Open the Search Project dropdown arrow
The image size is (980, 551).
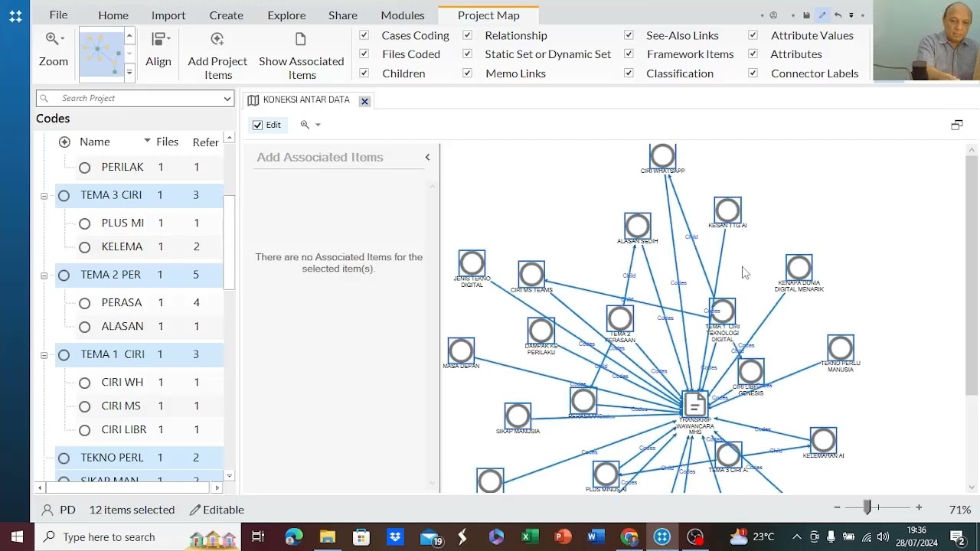[227, 98]
